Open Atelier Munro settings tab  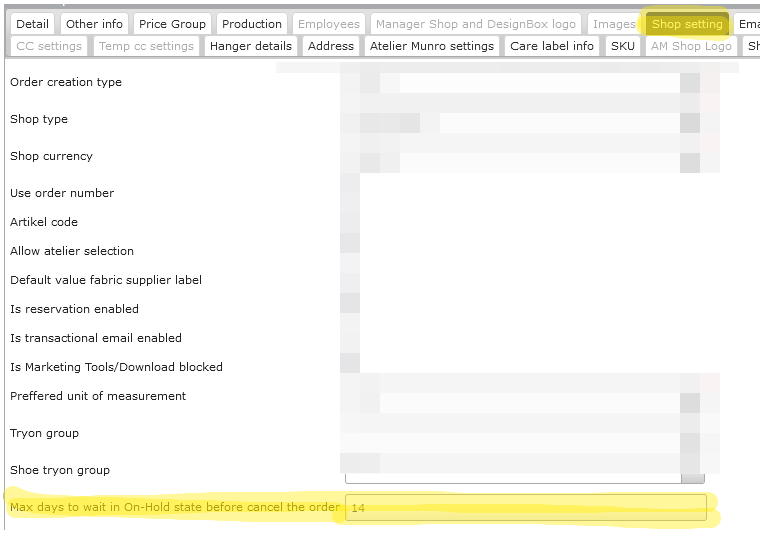pos(432,46)
